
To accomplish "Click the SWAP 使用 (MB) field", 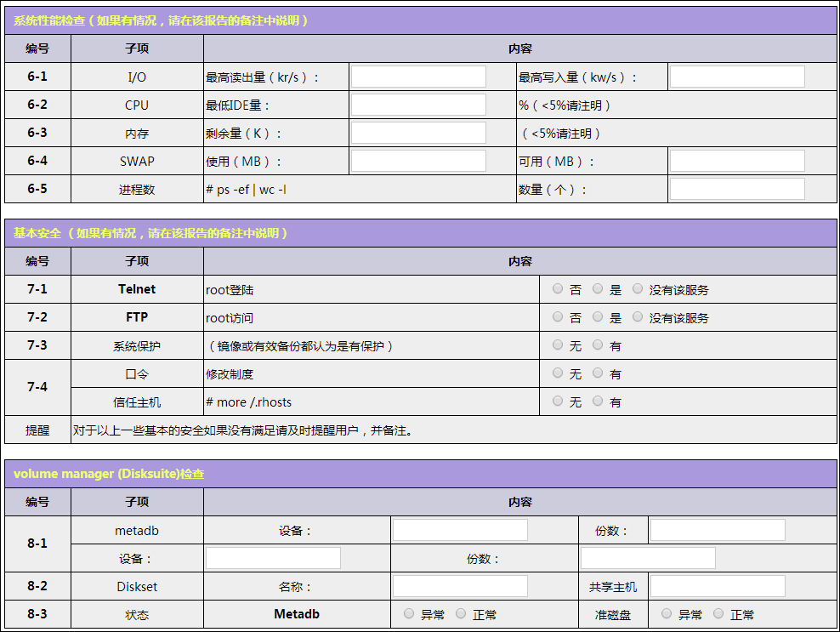I will [418, 161].
